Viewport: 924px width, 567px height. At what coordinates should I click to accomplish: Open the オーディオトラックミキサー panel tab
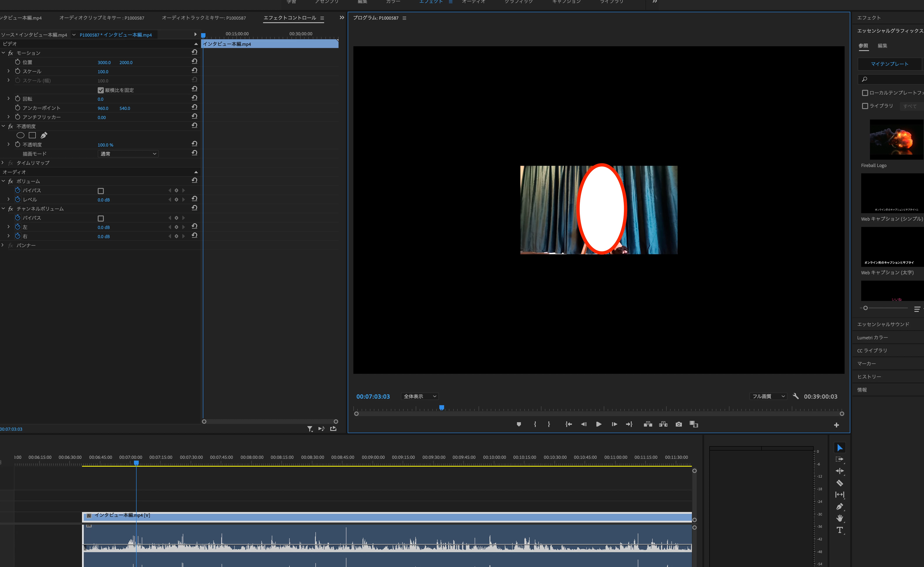(x=204, y=18)
